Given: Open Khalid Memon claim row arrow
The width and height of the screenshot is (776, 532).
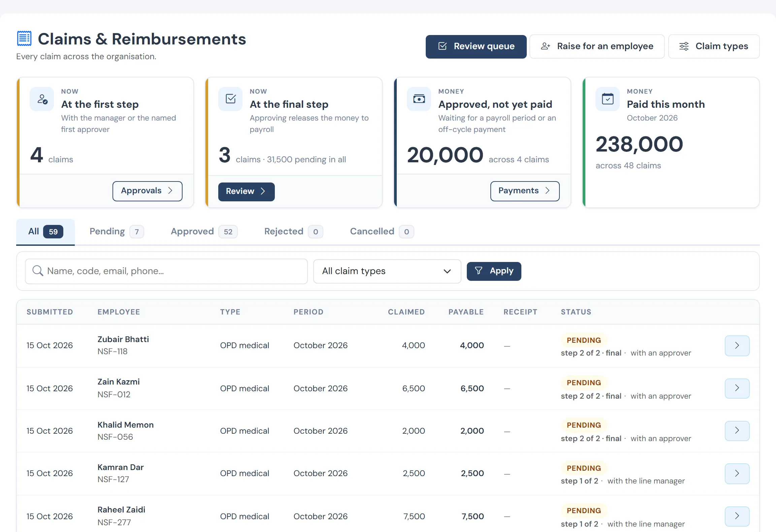Looking at the screenshot, I should pos(737,431).
